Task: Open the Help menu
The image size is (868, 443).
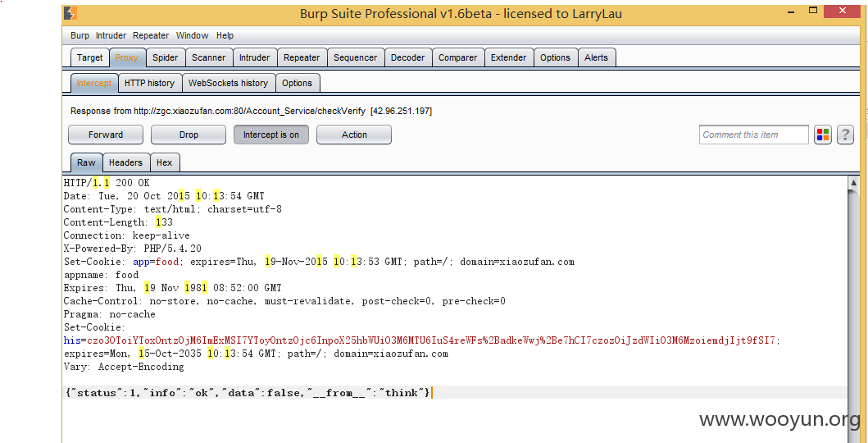Action: tap(225, 35)
